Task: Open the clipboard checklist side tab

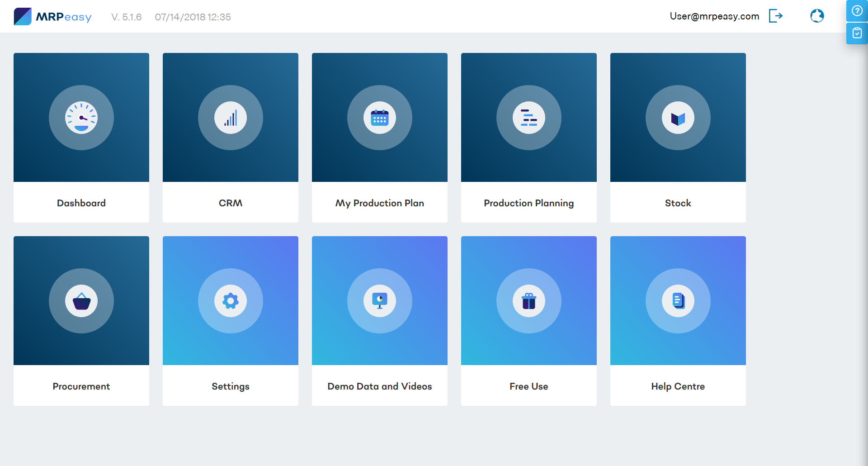Action: pyautogui.click(x=857, y=33)
